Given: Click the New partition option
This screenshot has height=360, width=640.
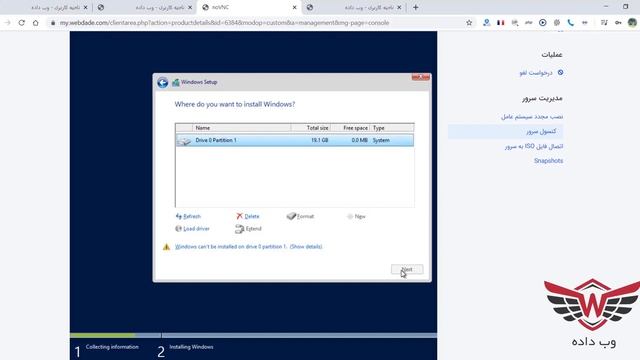Looking at the screenshot, I should pos(356,216).
